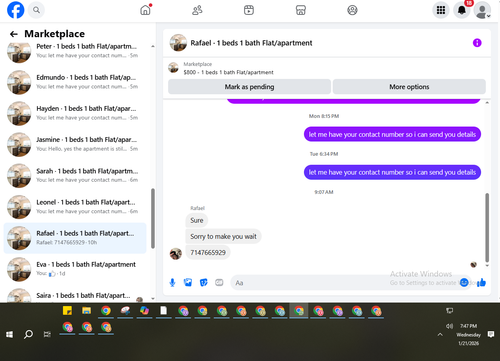Click the Mark as pending button
The height and width of the screenshot is (361, 500).
[x=249, y=87]
